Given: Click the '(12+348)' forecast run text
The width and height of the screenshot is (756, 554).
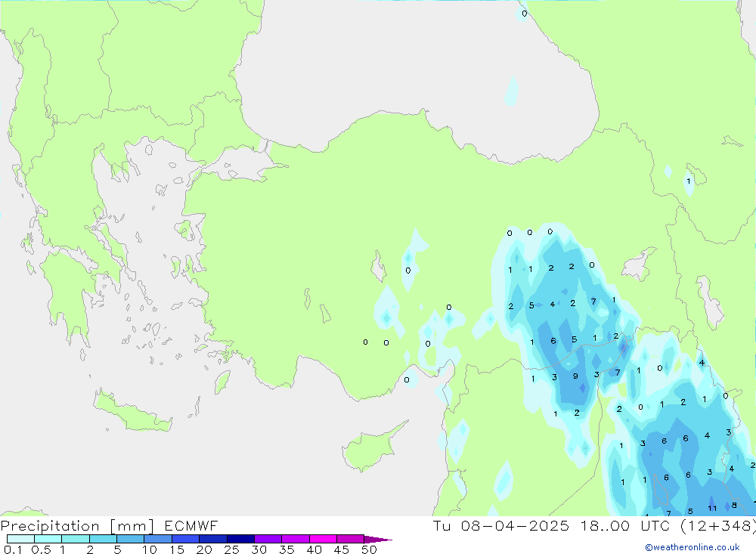Looking at the screenshot, I should pos(718,525).
